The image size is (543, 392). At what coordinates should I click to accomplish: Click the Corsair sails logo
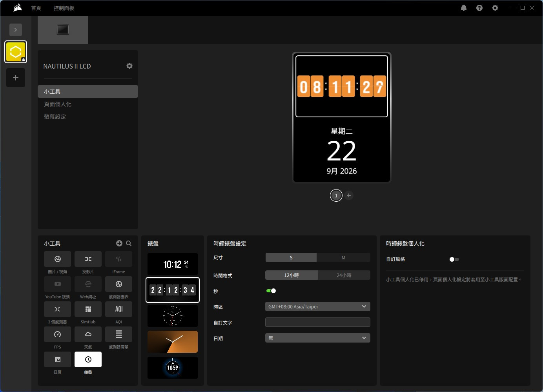[17, 8]
